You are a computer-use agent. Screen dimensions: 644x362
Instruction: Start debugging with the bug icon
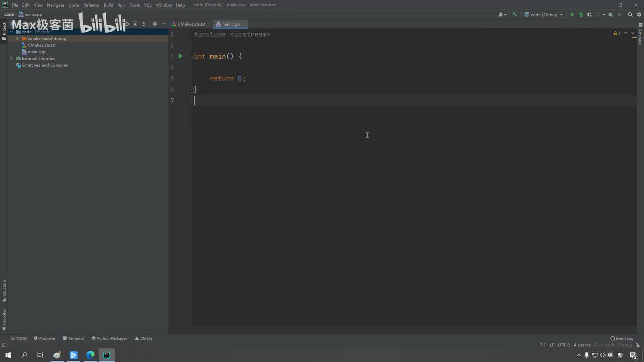point(581,15)
